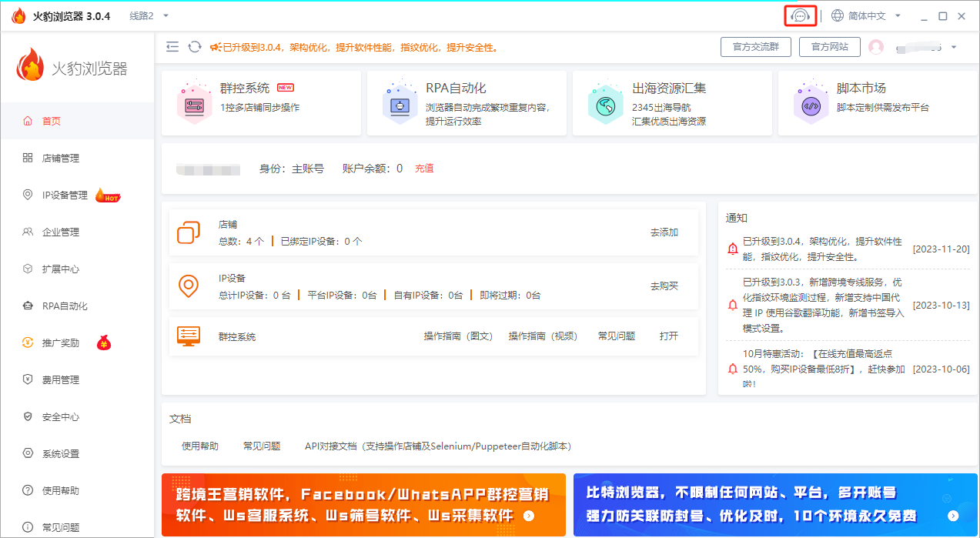Click the notice dated 2023-10-13
The image size is (980, 538).
848,305
